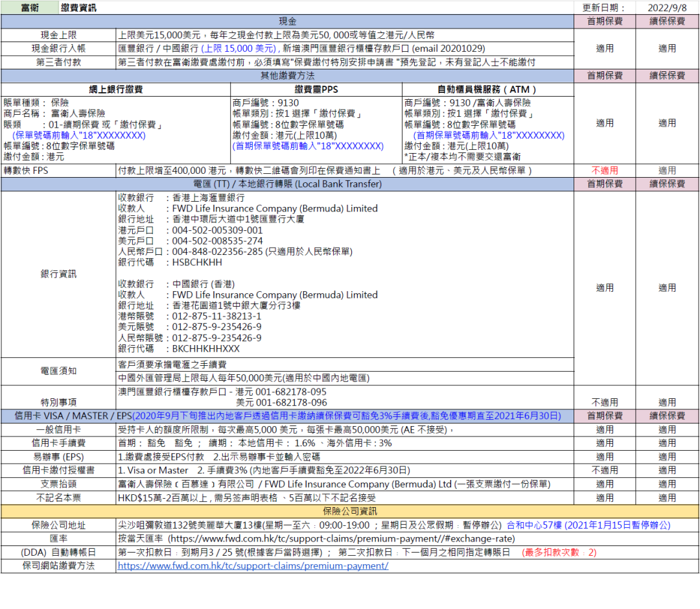Screen dimensions: 700x609
Task: Select the 電匯 (TT) / 本地銀行轉賬 header
Action: (x=288, y=184)
